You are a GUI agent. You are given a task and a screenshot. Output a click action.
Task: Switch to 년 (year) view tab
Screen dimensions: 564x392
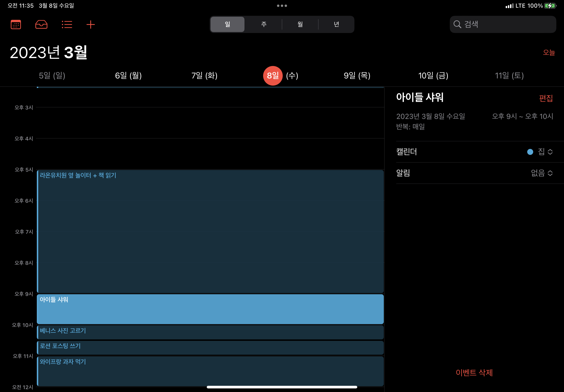point(336,24)
